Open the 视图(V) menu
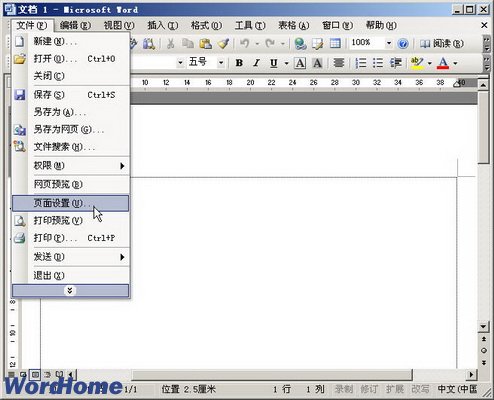This screenshot has width=494, height=400. [x=119, y=25]
